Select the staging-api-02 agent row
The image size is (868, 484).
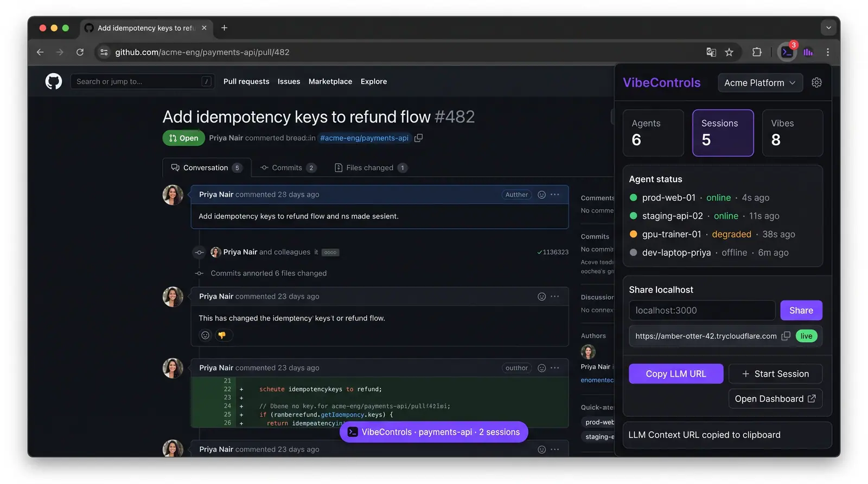coord(723,216)
